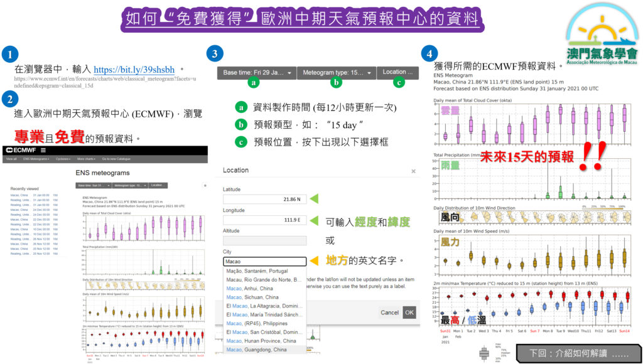The width and height of the screenshot is (643, 364).
Task: Pick El Macao, La Altagracia suggestion
Action: pos(264,306)
